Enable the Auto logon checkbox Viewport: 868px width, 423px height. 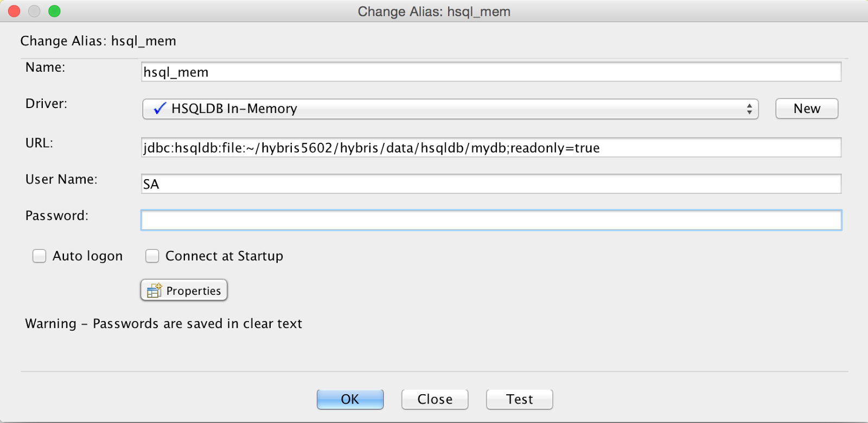coord(40,256)
